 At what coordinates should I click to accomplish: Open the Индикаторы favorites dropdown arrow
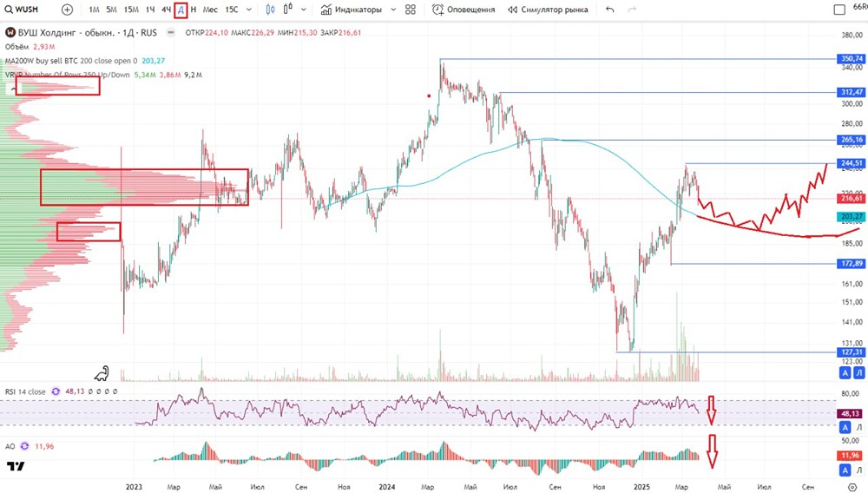393,10
